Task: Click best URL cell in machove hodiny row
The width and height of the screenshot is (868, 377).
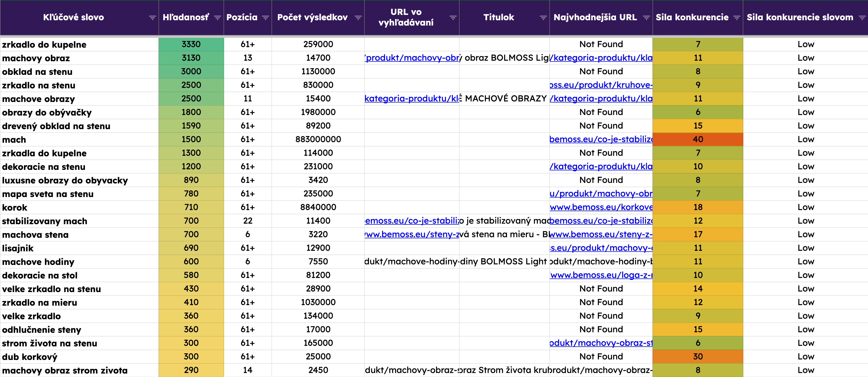Action: tap(601, 261)
